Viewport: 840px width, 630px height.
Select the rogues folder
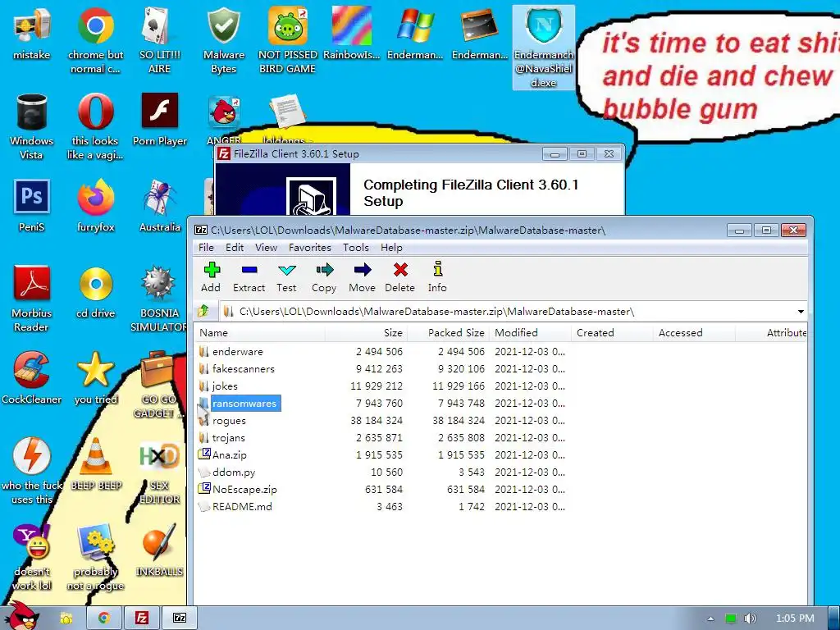[229, 421]
